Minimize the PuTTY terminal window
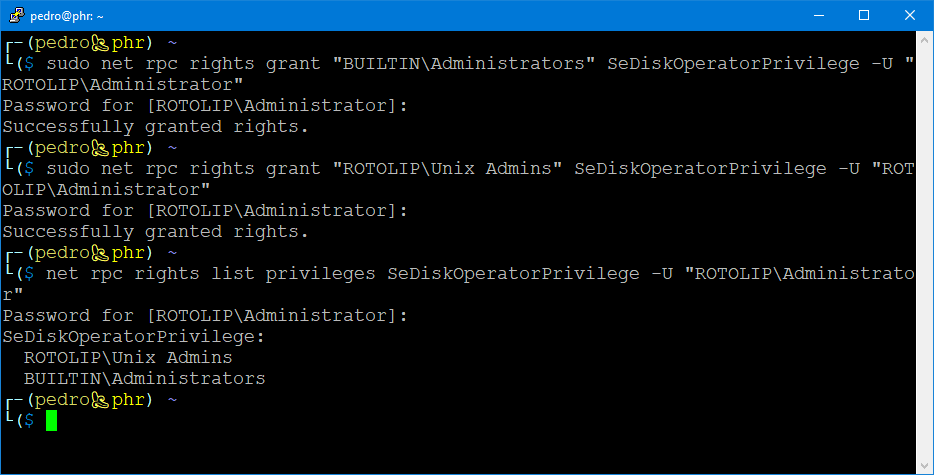This screenshot has width=934, height=475. 817,15
